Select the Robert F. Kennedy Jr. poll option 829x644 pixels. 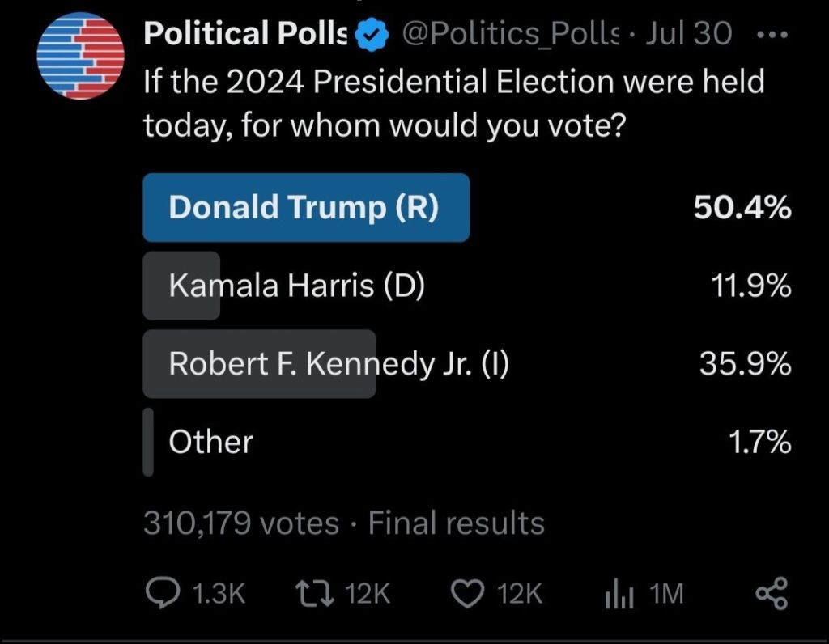coord(338,364)
